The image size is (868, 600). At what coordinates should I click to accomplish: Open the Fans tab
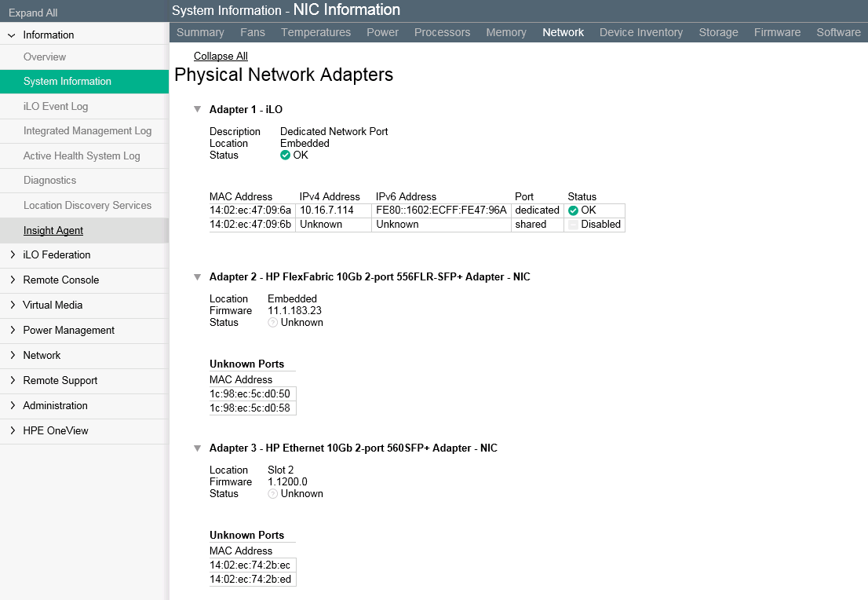(x=253, y=32)
